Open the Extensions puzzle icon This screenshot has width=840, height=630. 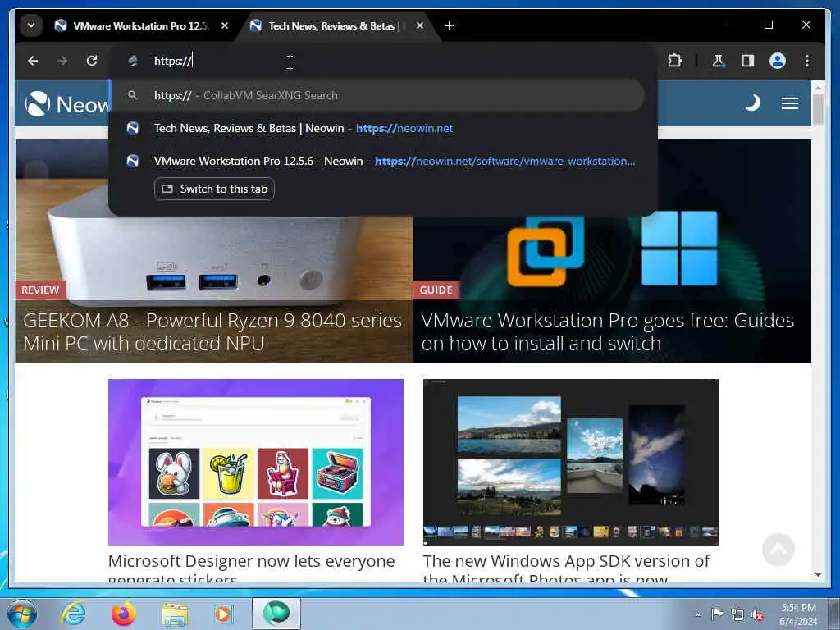(x=674, y=61)
